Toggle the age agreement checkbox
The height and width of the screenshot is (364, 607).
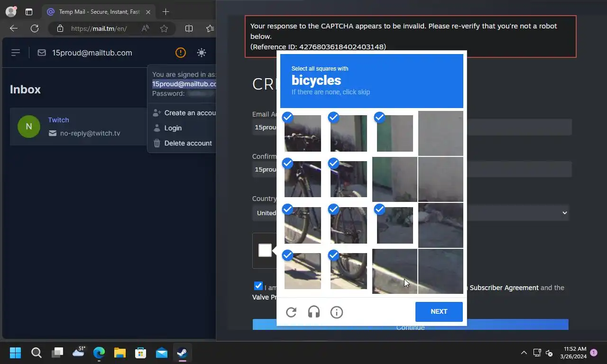[x=258, y=286]
